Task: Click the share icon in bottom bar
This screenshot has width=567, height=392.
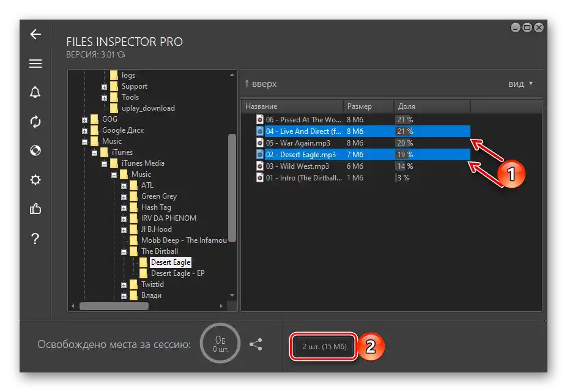Action: (x=256, y=344)
